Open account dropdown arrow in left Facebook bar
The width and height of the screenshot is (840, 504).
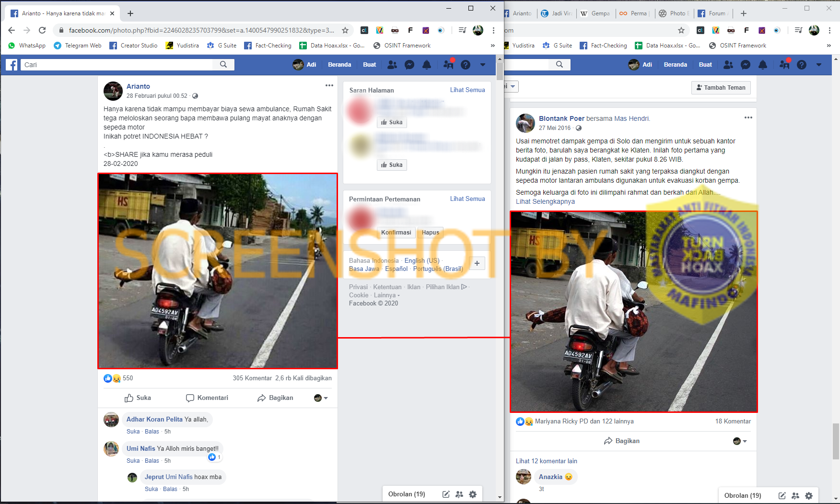pyautogui.click(x=483, y=65)
